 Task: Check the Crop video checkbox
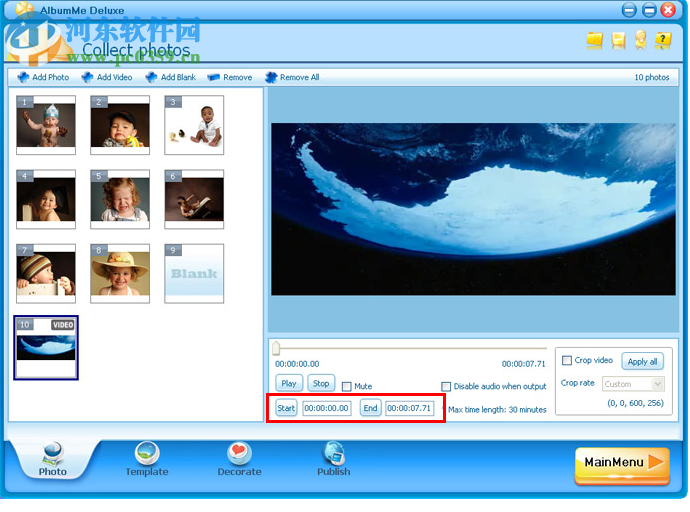point(567,360)
